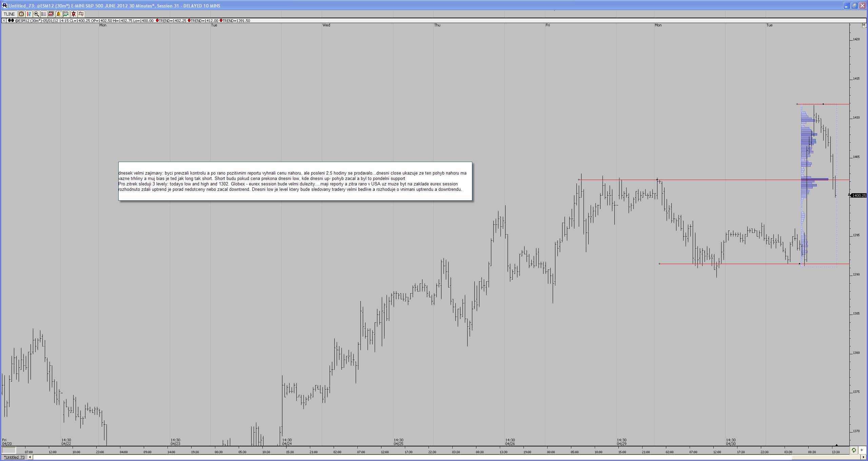Image resolution: width=868 pixels, height=461 pixels.
Task: Open the clock time settings icon
Action: (21, 14)
